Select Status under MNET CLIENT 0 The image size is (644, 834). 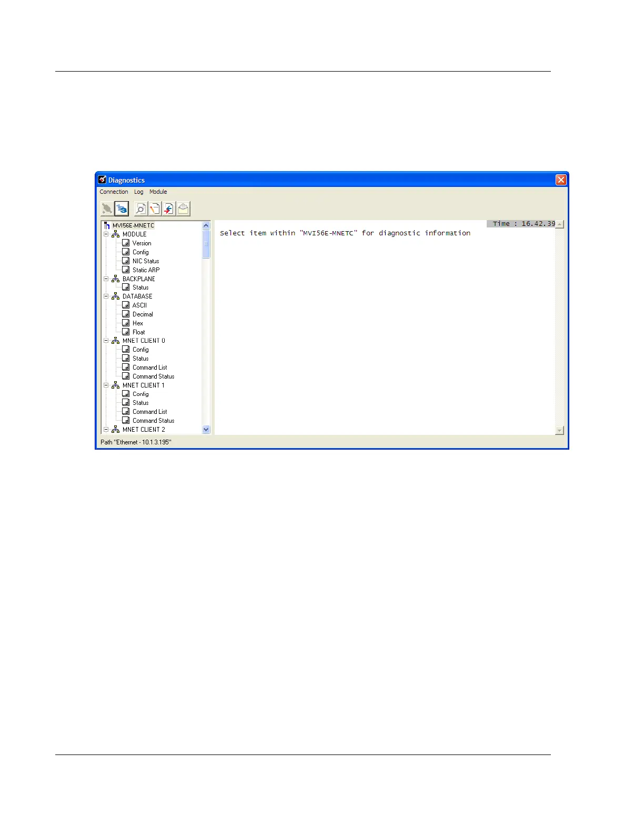(140, 359)
